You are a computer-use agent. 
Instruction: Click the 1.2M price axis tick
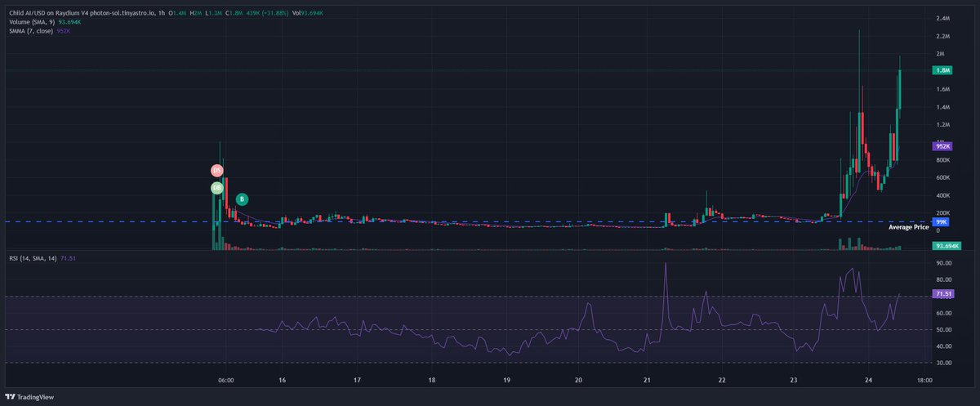coord(943,125)
